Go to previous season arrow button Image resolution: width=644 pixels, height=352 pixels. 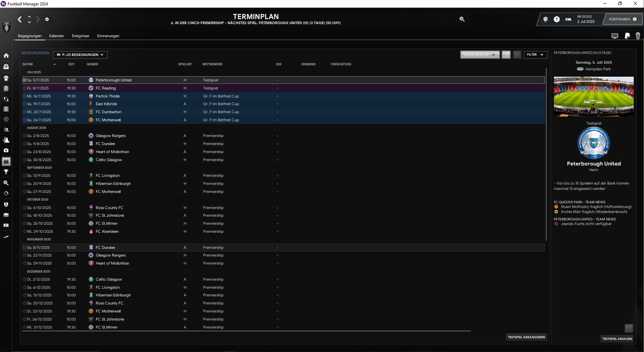click(506, 54)
